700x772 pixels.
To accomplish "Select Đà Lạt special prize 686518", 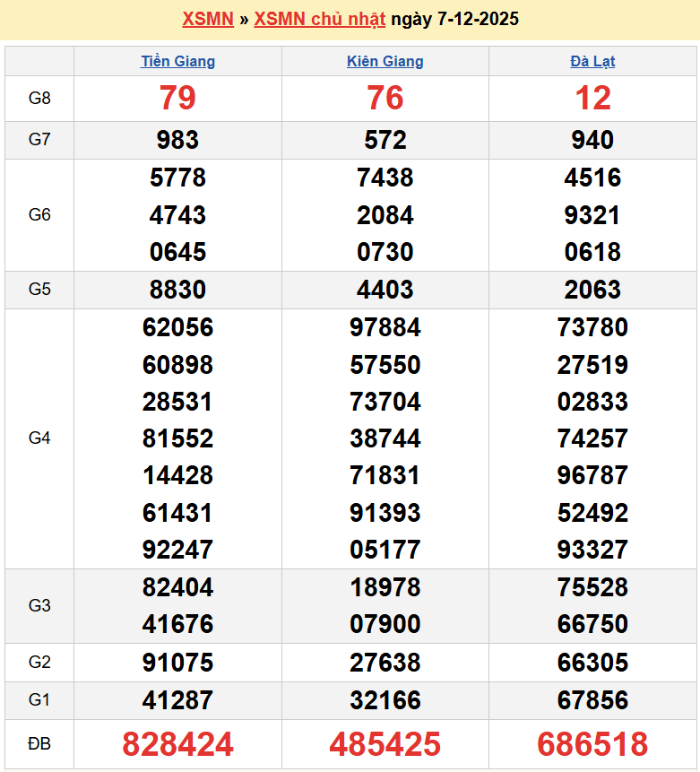I will click(592, 744).
